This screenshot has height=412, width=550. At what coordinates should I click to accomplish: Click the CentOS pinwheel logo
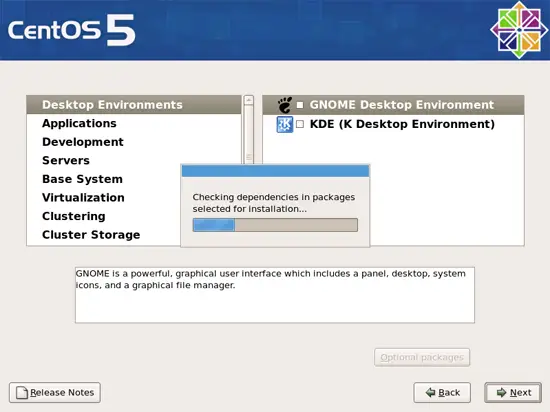pos(519,30)
